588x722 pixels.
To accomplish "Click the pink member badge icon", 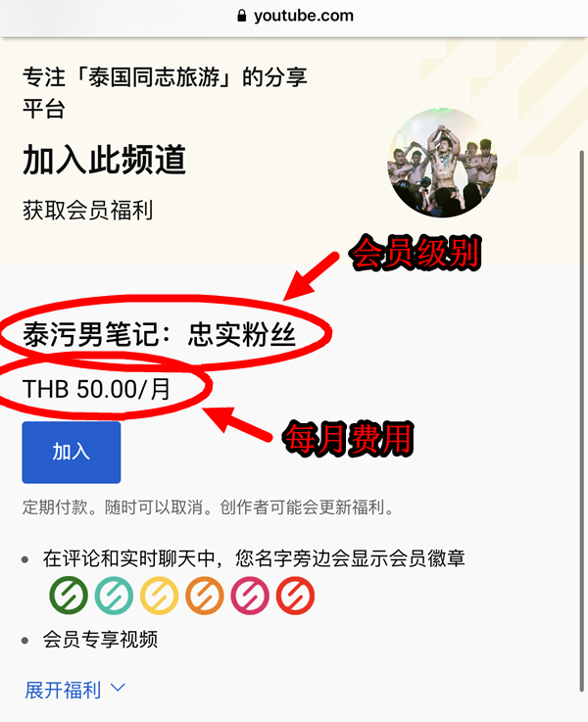I will coord(250,596).
